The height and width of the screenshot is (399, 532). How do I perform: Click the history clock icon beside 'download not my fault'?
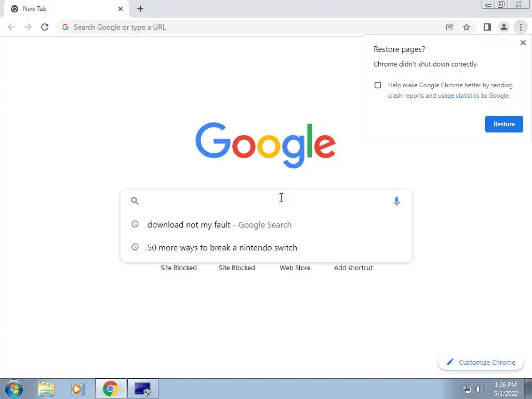point(135,224)
